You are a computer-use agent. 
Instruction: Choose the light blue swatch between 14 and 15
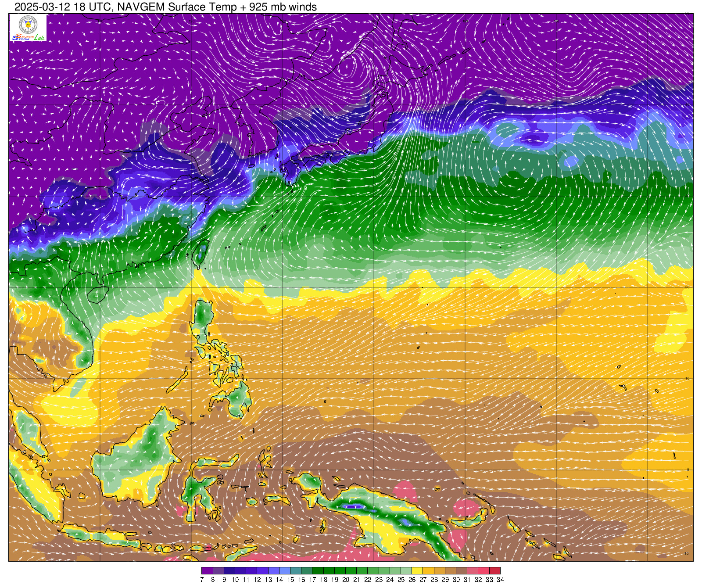285,571
